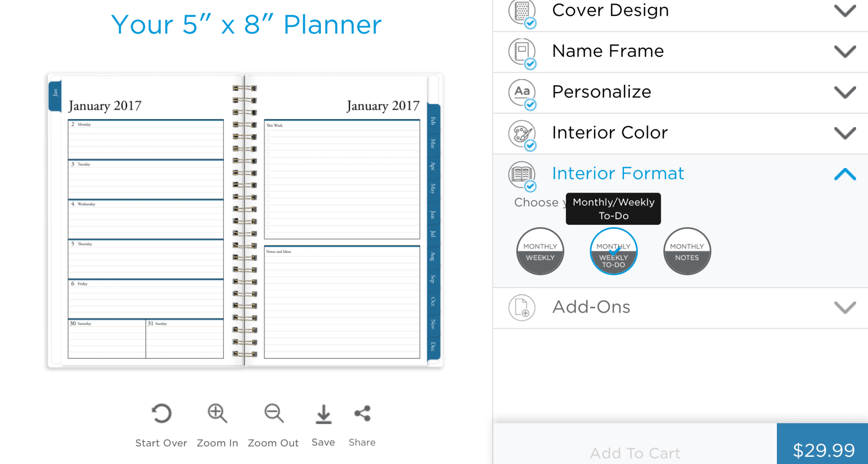This screenshot has height=464, width=868.
Task: Select the Monthly Weekly format option
Action: click(540, 252)
